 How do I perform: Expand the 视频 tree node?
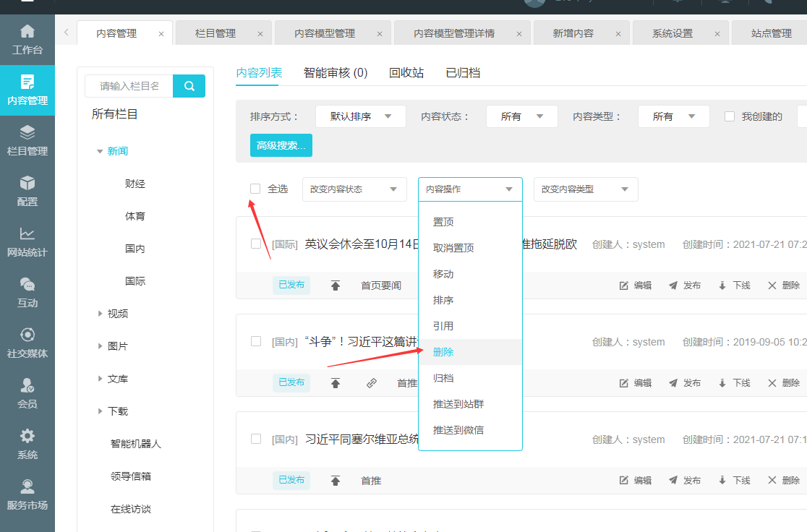101,314
